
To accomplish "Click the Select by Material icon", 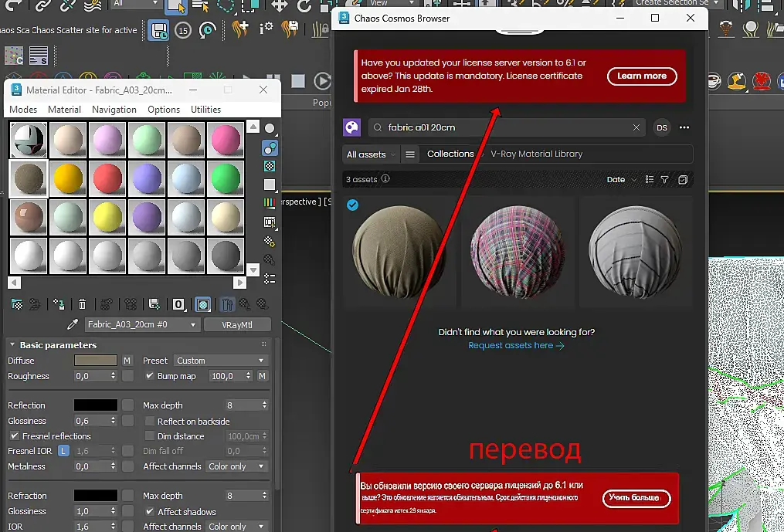I will tap(270, 260).
